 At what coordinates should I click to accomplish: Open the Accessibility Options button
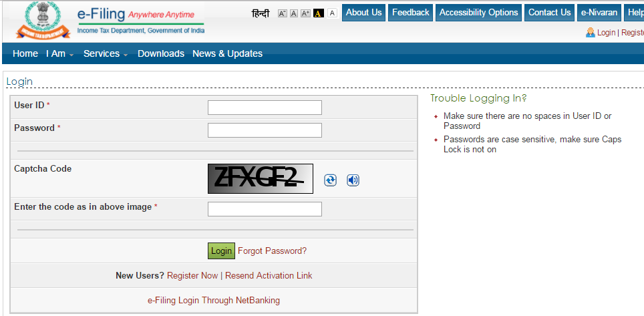point(478,13)
